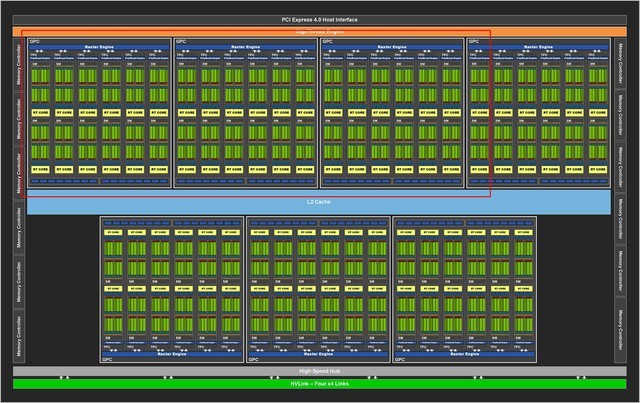Viewport: 640px width, 403px height.
Task: Click the light blue L2 Cache bar
Action: tap(318, 202)
